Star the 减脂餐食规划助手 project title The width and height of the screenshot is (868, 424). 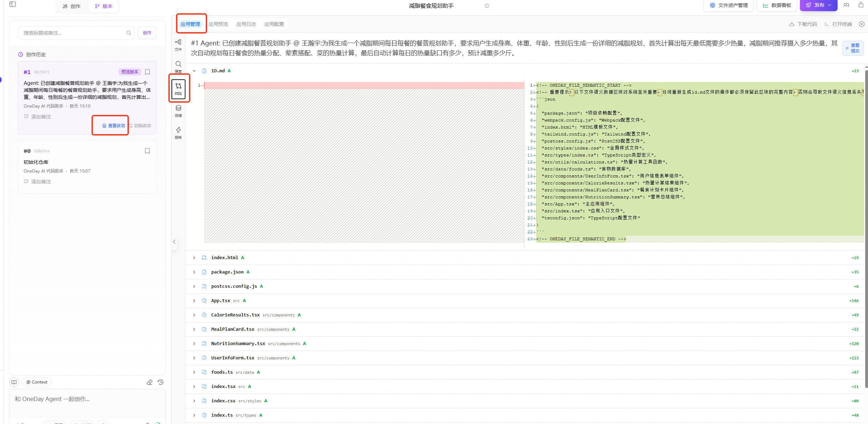coord(487,6)
